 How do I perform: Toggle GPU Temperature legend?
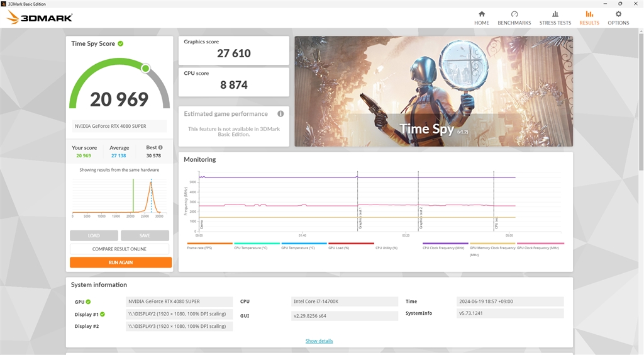pos(304,245)
